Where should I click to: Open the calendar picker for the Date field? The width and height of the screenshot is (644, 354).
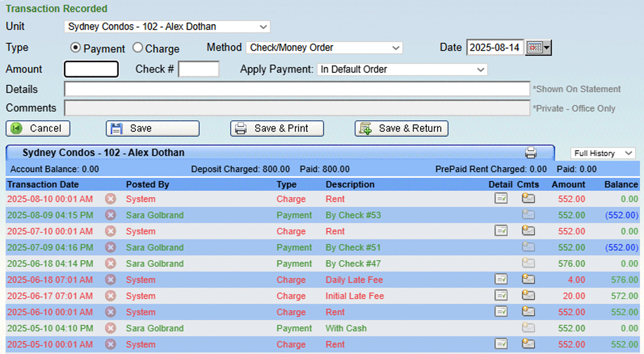coord(538,47)
